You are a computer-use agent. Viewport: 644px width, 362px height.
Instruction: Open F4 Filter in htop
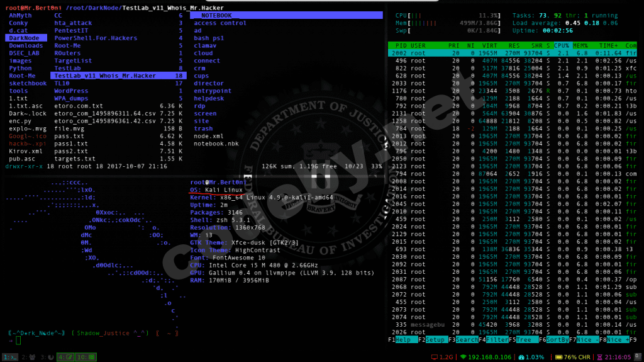coord(493,340)
